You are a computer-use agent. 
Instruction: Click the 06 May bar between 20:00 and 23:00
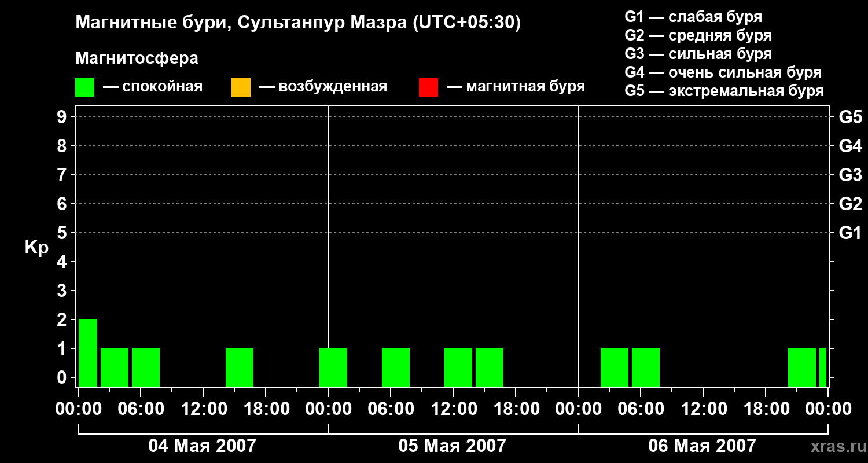click(802, 367)
